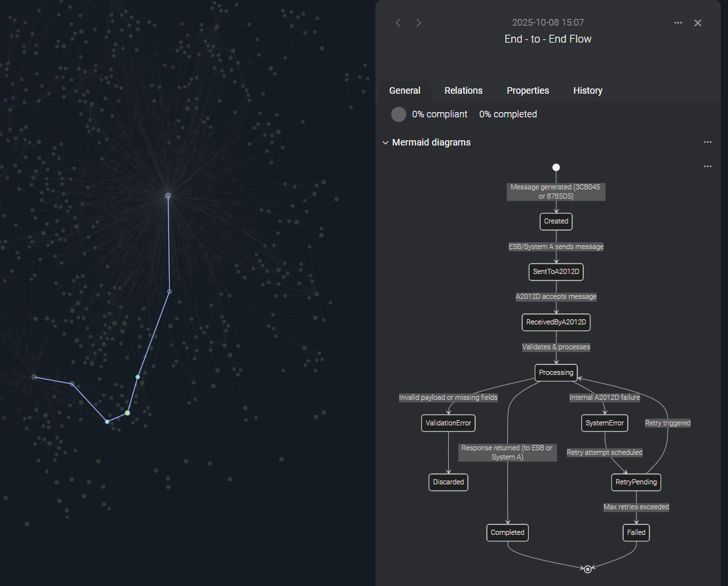Viewport: 728px width, 586px height.
Task: Click the ValidationError state node
Action: coord(448,423)
